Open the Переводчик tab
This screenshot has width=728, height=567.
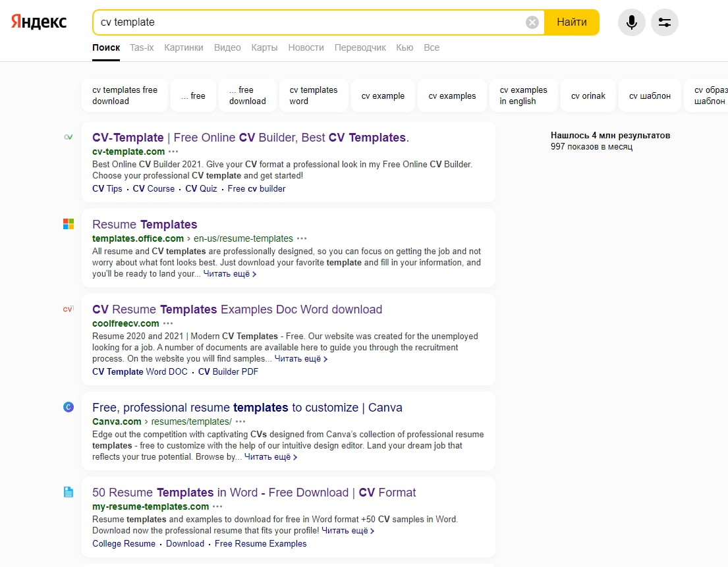click(x=360, y=47)
